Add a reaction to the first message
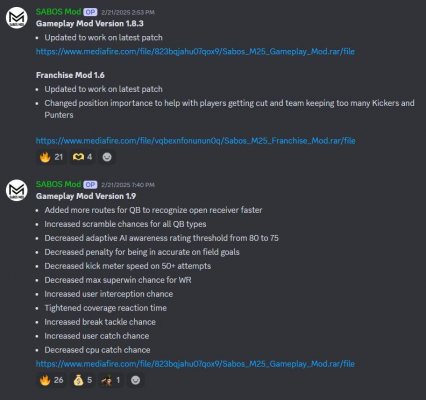This screenshot has width=426, height=400. pyautogui.click(x=107, y=157)
